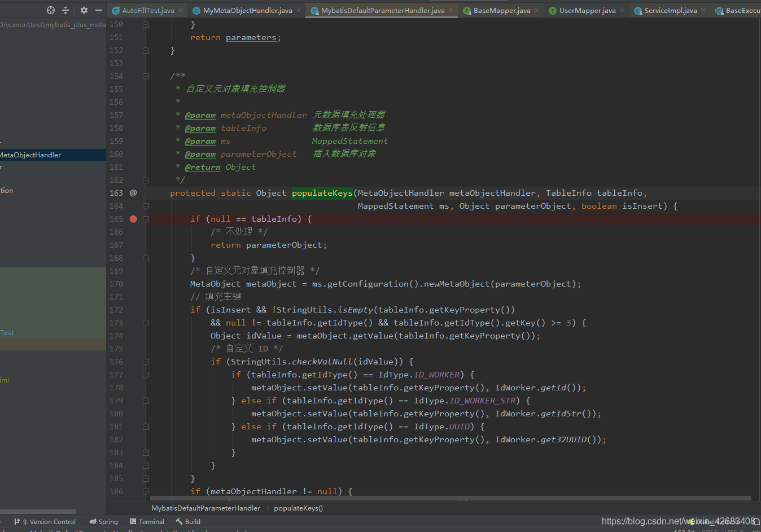761x532 pixels.
Task: Open project panel settings gear
Action: pos(84,10)
